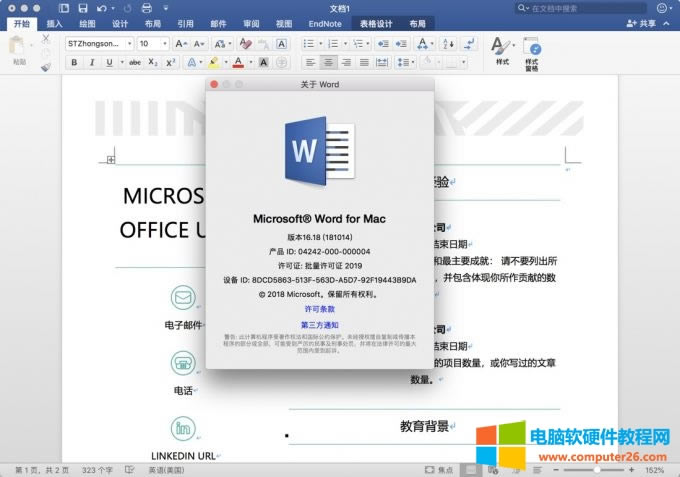Open the 许可条款 link
Viewport: 680px width, 477px height.
320,310
